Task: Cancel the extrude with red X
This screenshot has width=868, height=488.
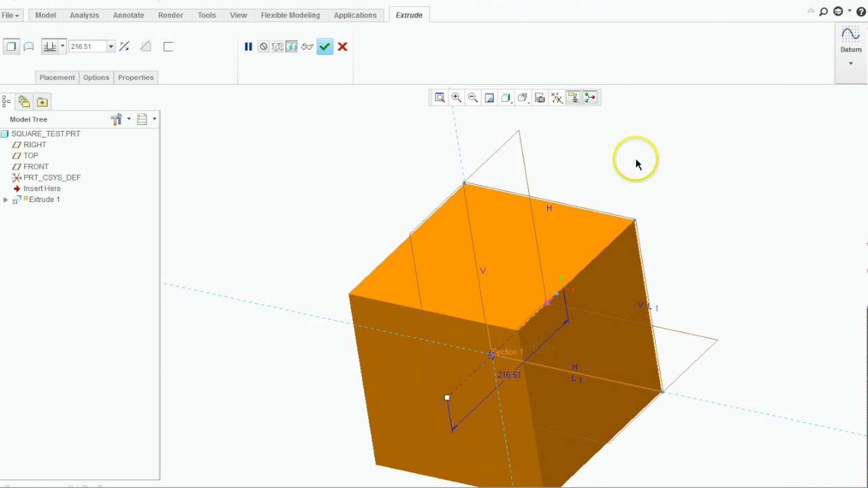Action: [x=342, y=46]
